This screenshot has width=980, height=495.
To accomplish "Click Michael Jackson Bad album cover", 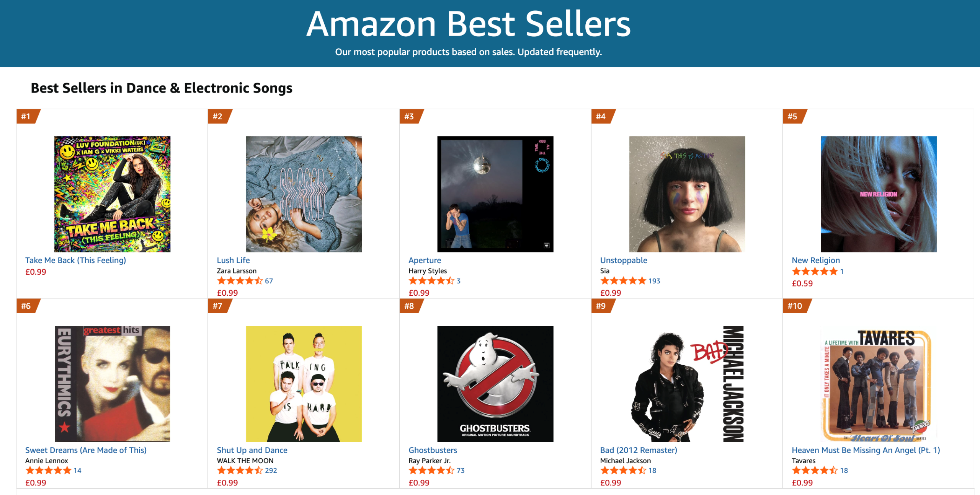I will pyautogui.click(x=687, y=384).
